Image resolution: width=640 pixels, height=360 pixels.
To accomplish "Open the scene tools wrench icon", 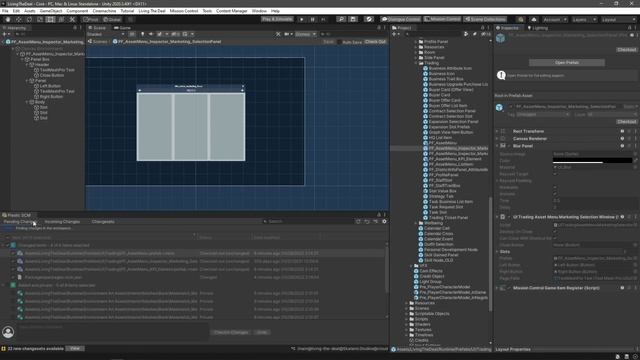I will pyautogui.click(x=278, y=34).
